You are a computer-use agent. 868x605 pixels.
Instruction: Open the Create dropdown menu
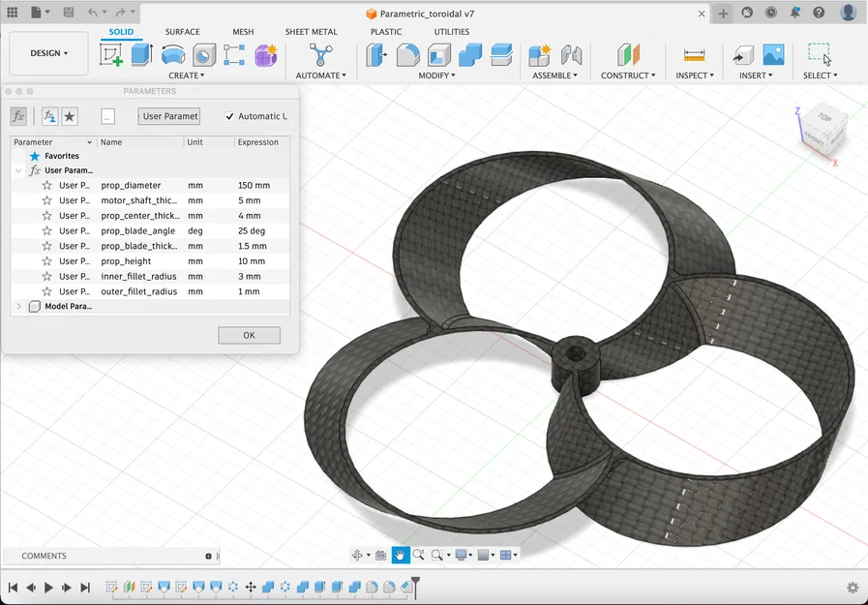point(186,75)
